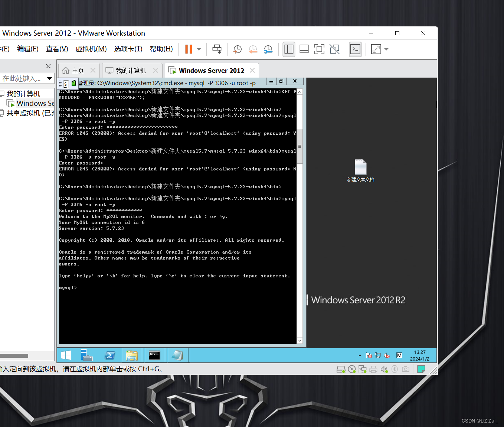
Task: Close the cmd.exe window in the guest
Action: click(x=295, y=81)
